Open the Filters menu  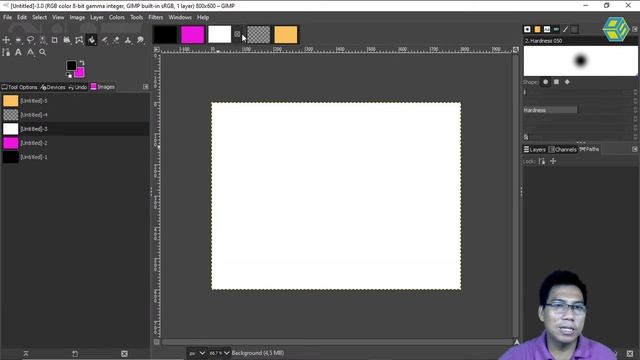coord(156,18)
